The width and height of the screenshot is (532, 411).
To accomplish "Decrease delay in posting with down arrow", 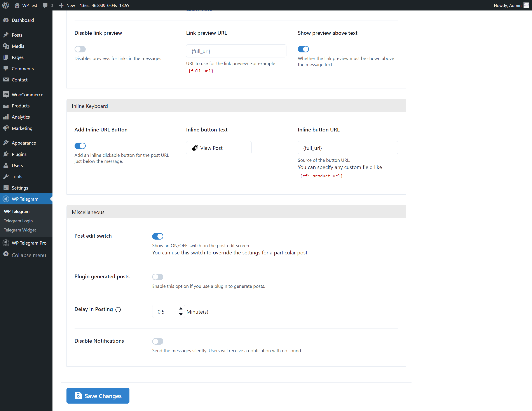I will 181,315.
